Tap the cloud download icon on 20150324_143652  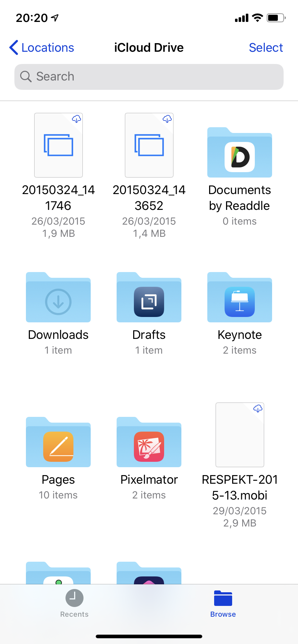pos(167,119)
